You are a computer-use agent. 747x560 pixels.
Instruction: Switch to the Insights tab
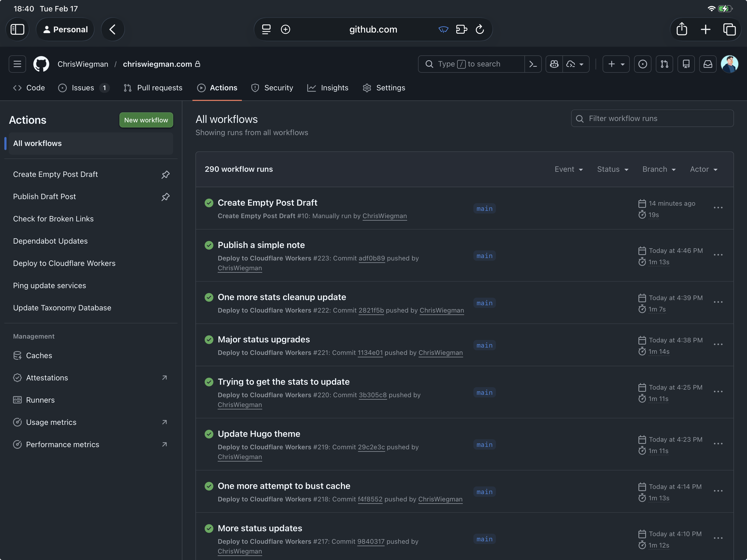328,88
